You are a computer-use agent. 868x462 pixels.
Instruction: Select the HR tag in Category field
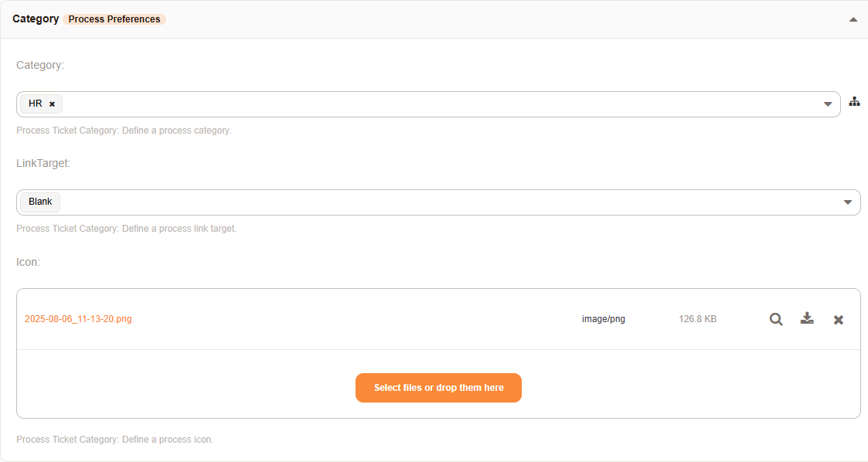pyautogui.click(x=36, y=104)
